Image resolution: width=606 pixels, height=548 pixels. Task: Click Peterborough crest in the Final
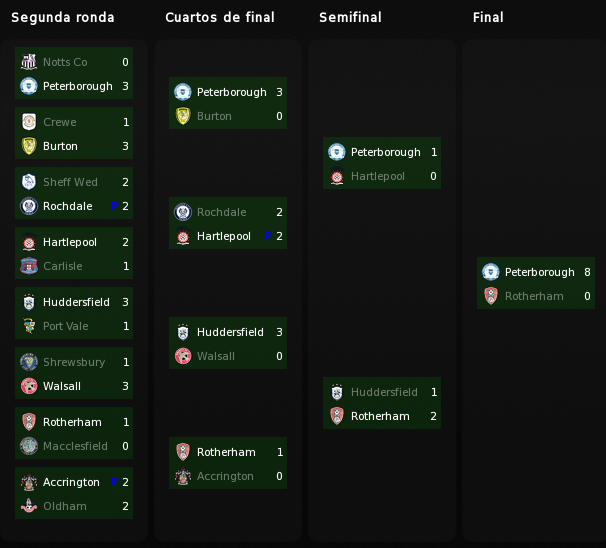491,272
